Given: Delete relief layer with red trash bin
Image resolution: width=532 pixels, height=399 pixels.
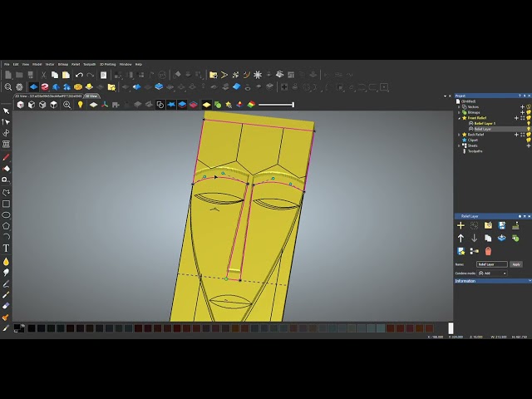Looking at the screenshot, I should click(488, 251).
